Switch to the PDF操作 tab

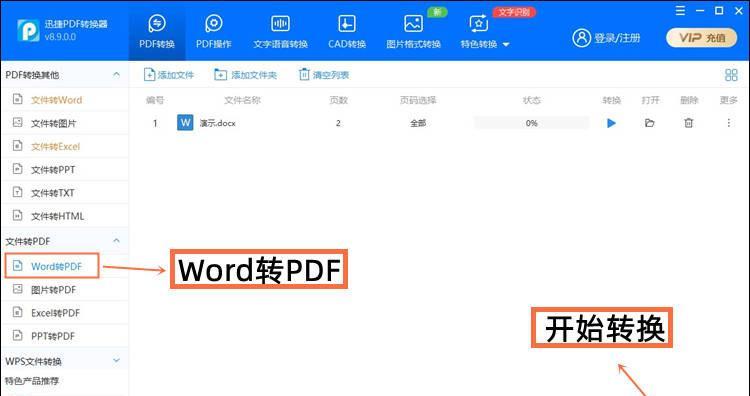point(213,32)
